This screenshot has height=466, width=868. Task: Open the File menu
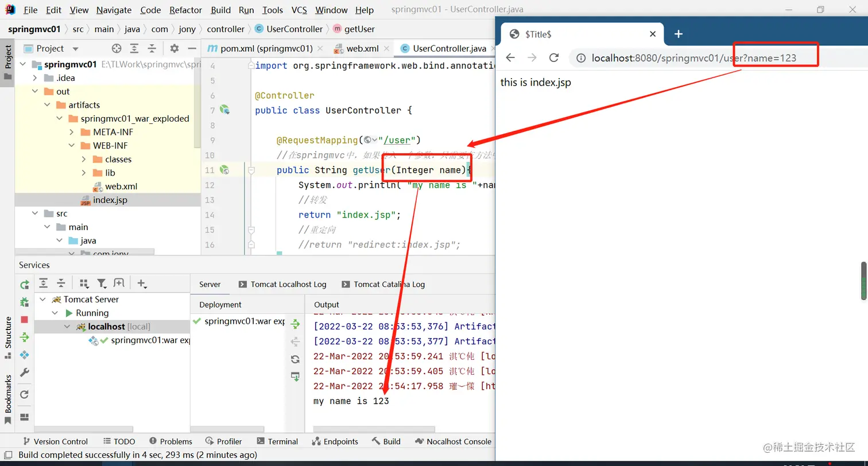[30, 10]
